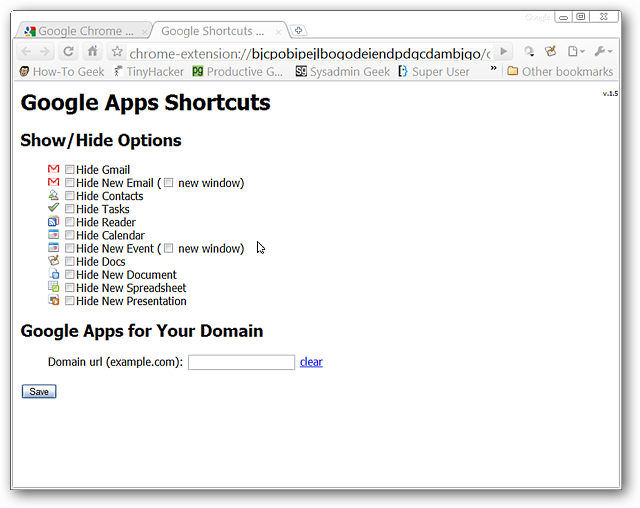Screen dimensions: 640x508
Task: Click the v.1.5 version label
Action: (x=610, y=93)
